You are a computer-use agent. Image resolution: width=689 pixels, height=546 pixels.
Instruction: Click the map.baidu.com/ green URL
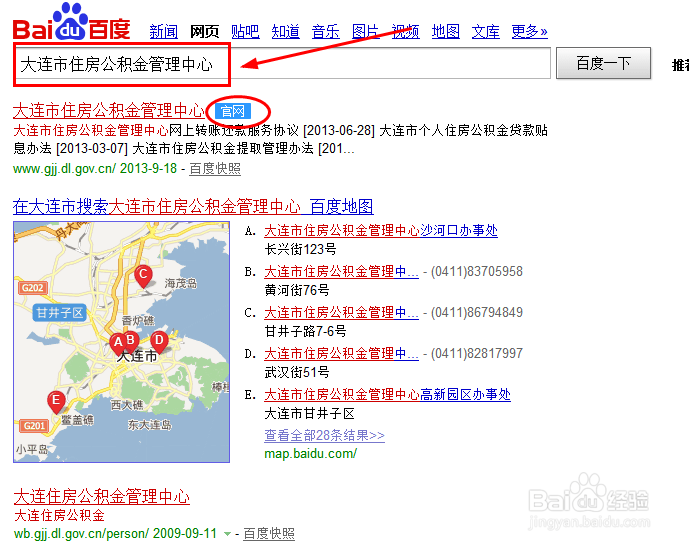(311, 453)
